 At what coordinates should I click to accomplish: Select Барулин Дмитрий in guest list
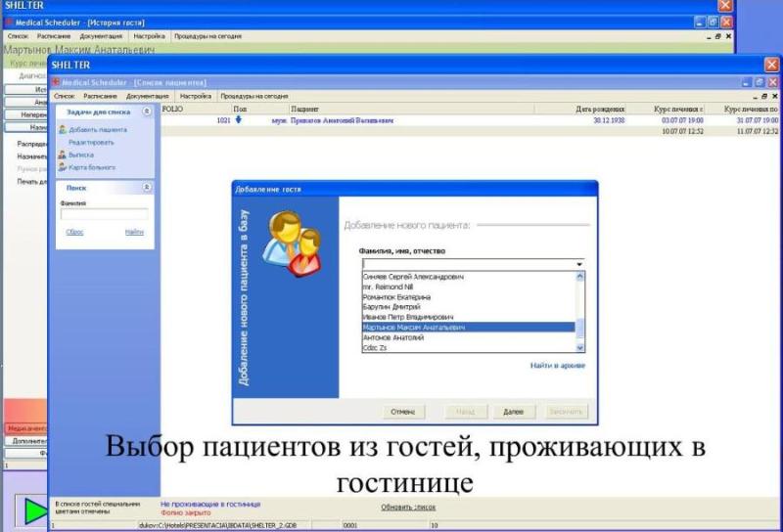click(x=391, y=307)
